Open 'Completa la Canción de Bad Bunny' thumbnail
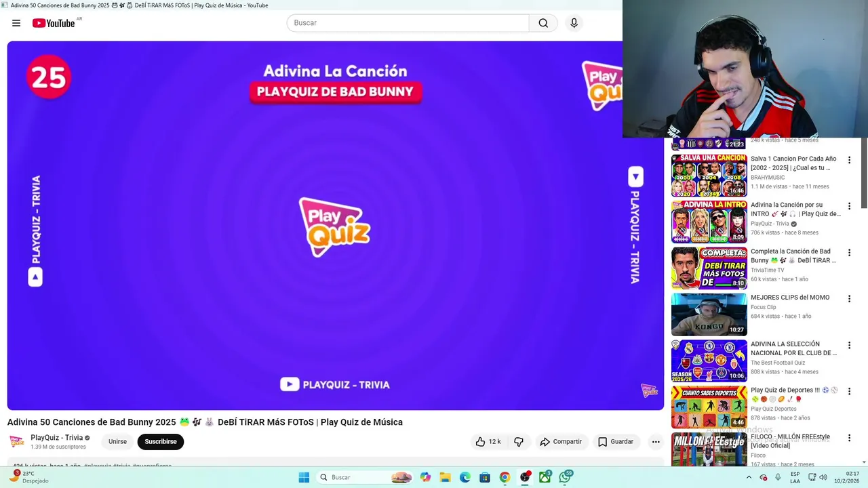The image size is (868, 488). click(709, 268)
